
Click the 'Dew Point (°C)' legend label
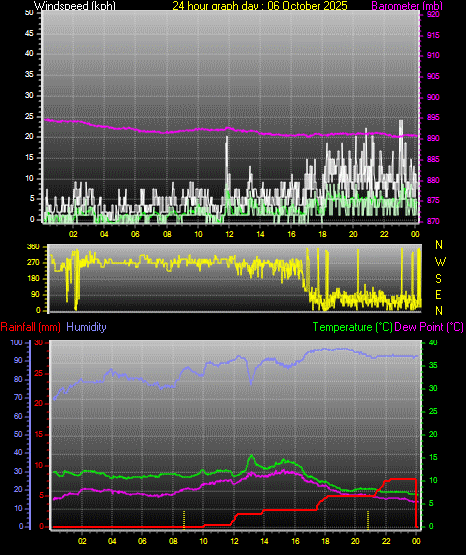point(429,327)
